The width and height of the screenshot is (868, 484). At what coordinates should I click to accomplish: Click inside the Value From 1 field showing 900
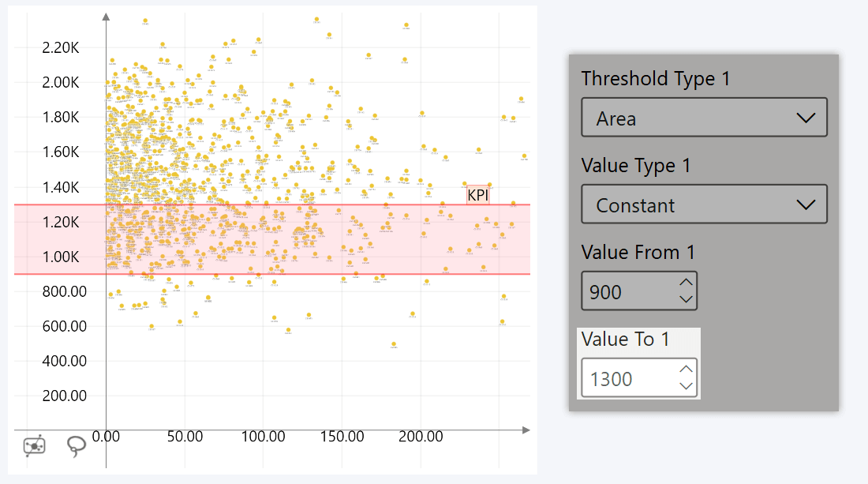(x=623, y=291)
